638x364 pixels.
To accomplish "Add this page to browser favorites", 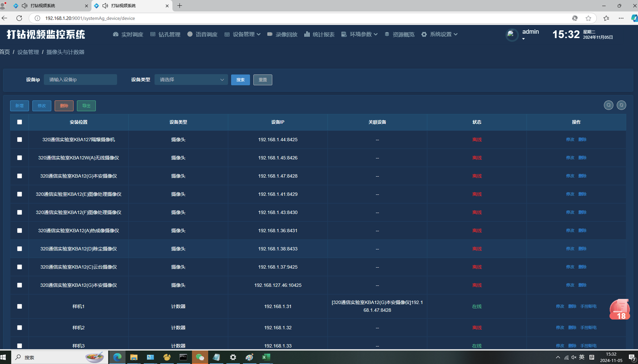I will click(588, 18).
